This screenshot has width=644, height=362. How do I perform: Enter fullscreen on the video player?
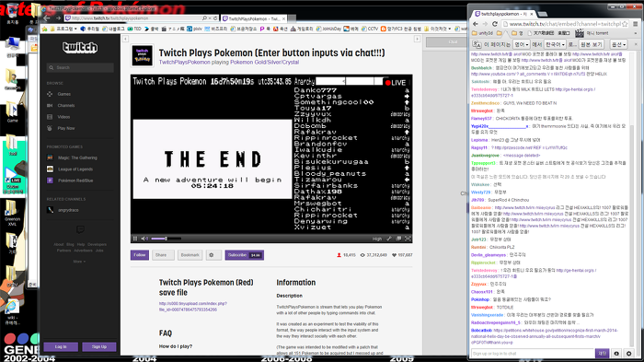point(408,239)
